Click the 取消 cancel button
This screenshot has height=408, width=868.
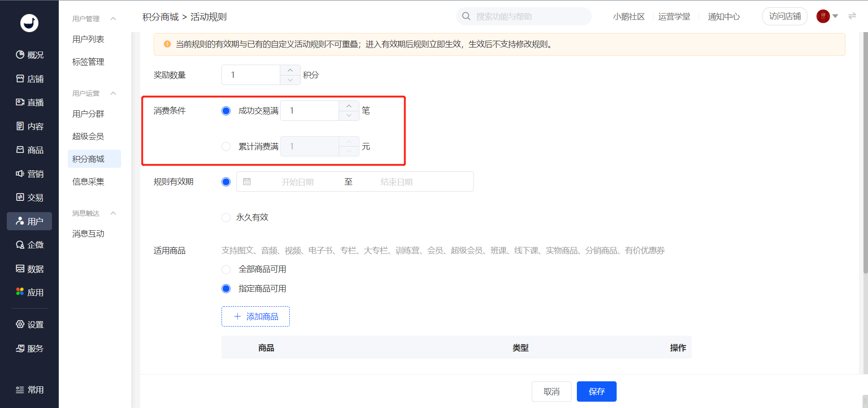click(x=552, y=392)
